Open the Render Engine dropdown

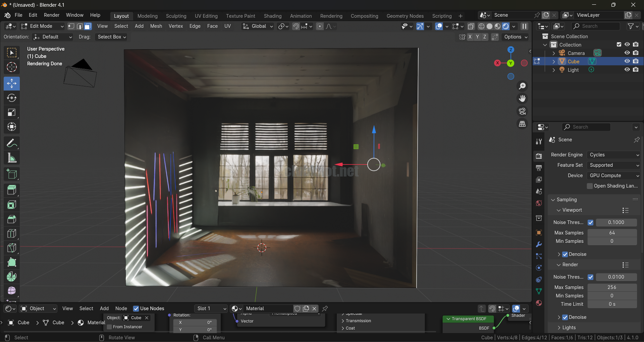(614, 155)
